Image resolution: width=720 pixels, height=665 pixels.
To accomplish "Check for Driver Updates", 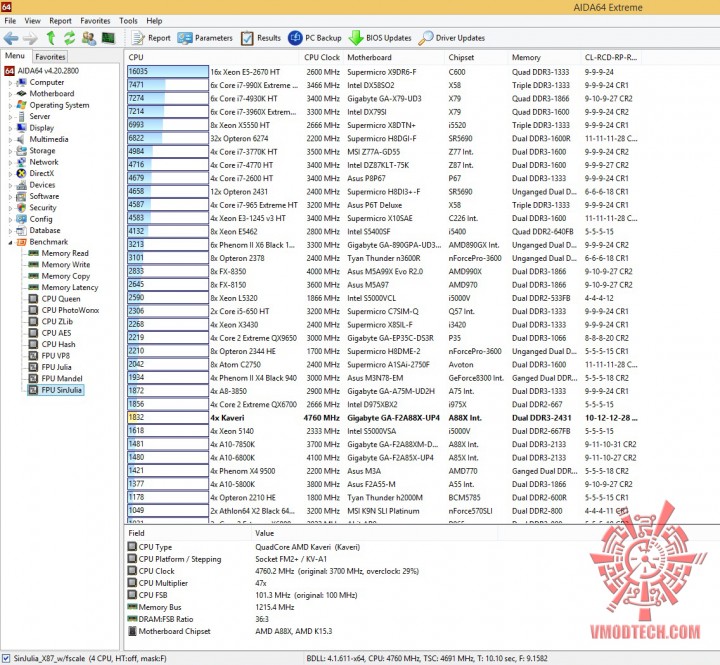I will point(452,38).
